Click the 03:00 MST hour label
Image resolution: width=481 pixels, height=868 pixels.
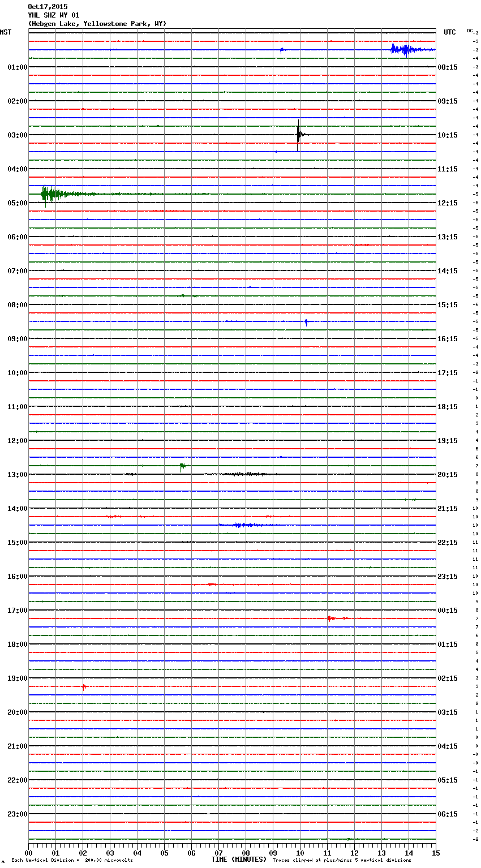click(x=18, y=135)
